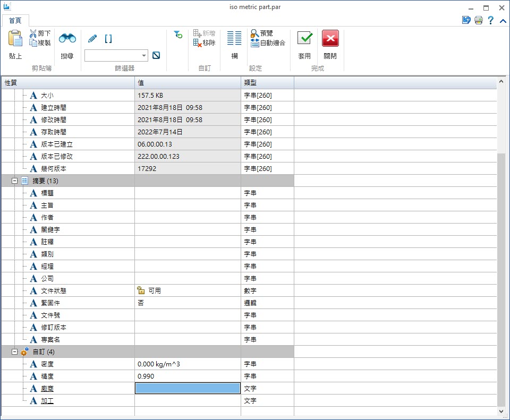Click 剪下 scissors cut icon

(x=33, y=33)
